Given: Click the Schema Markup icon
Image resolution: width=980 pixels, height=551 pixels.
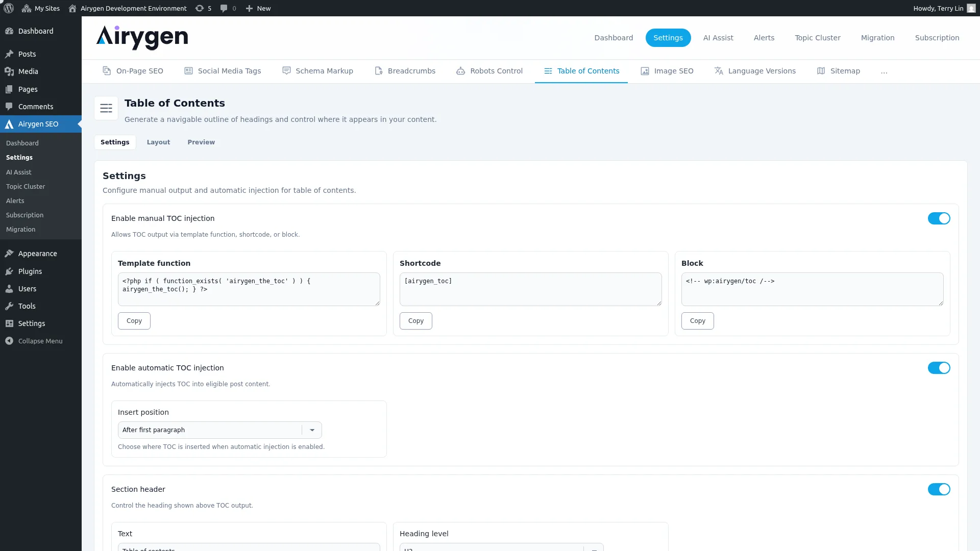Looking at the screenshot, I should tap(286, 71).
